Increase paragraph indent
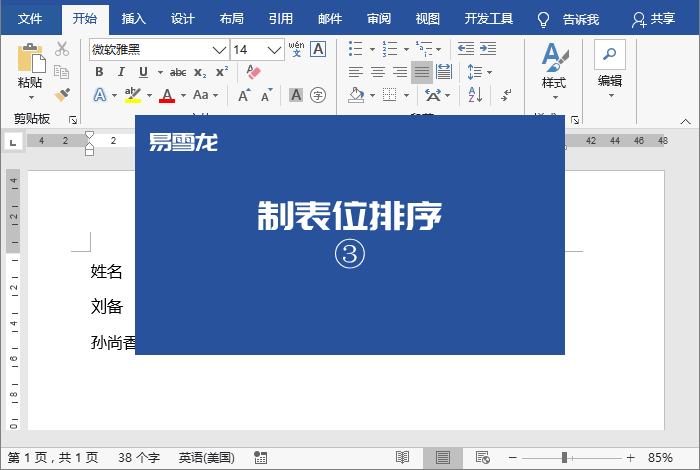The image size is (700, 470). pos(488,49)
